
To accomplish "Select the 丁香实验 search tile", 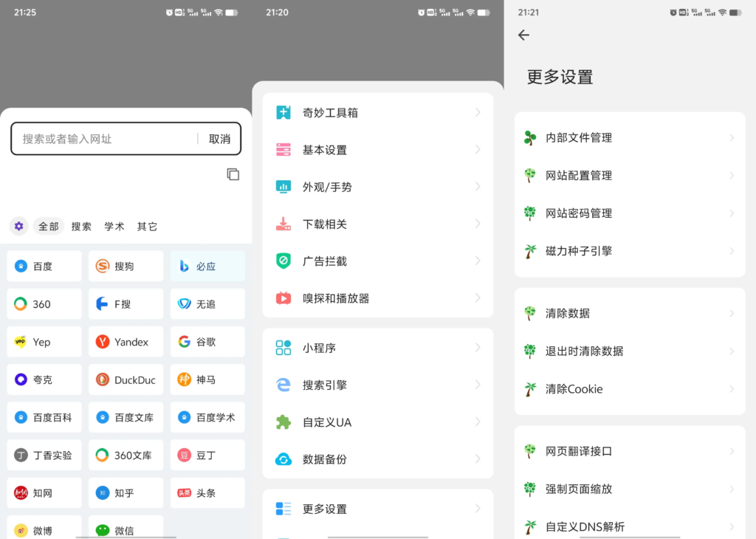I will coord(44,455).
